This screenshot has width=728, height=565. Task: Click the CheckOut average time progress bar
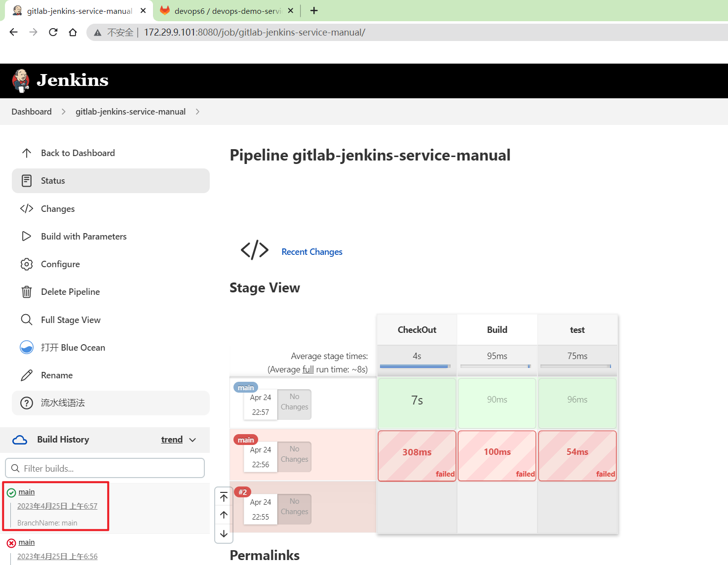415,366
